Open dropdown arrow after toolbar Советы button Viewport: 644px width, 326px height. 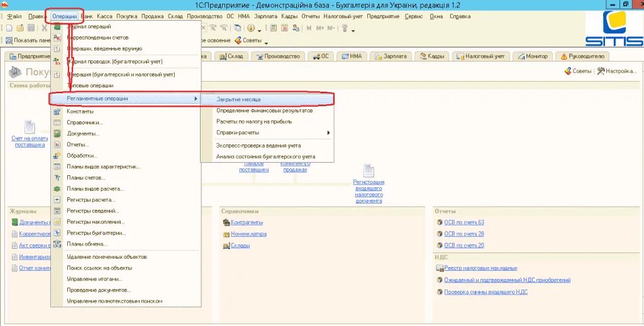[x=266, y=43]
